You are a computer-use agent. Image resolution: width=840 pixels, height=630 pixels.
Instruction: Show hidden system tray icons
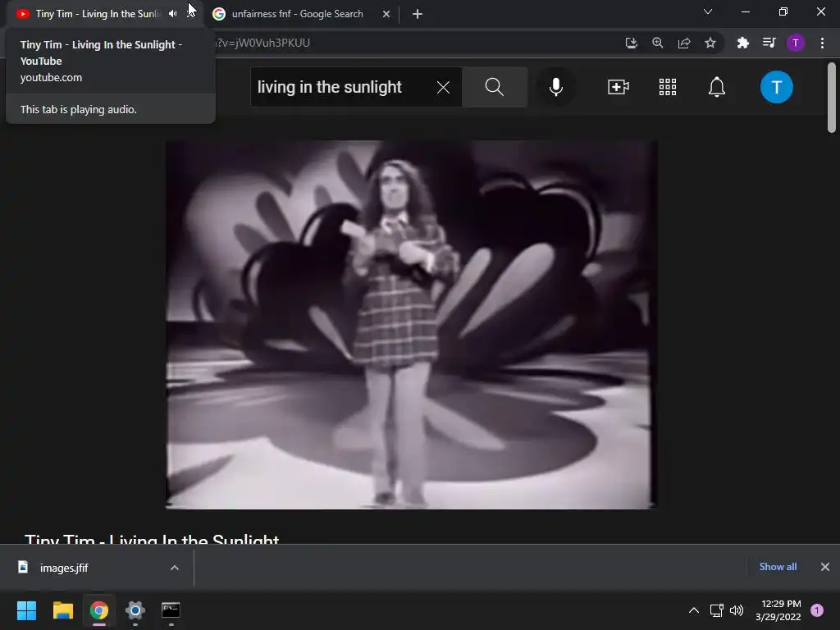click(694, 610)
